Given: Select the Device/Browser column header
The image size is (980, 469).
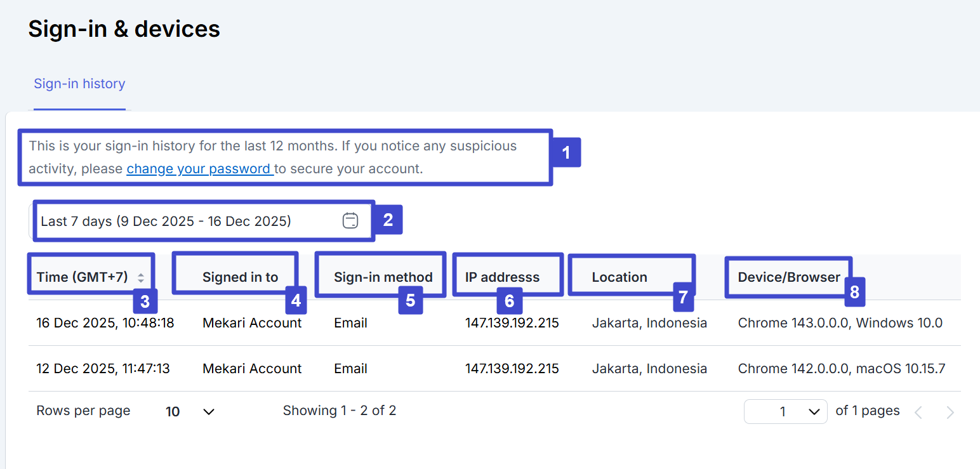Looking at the screenshot, I should 788,277.
